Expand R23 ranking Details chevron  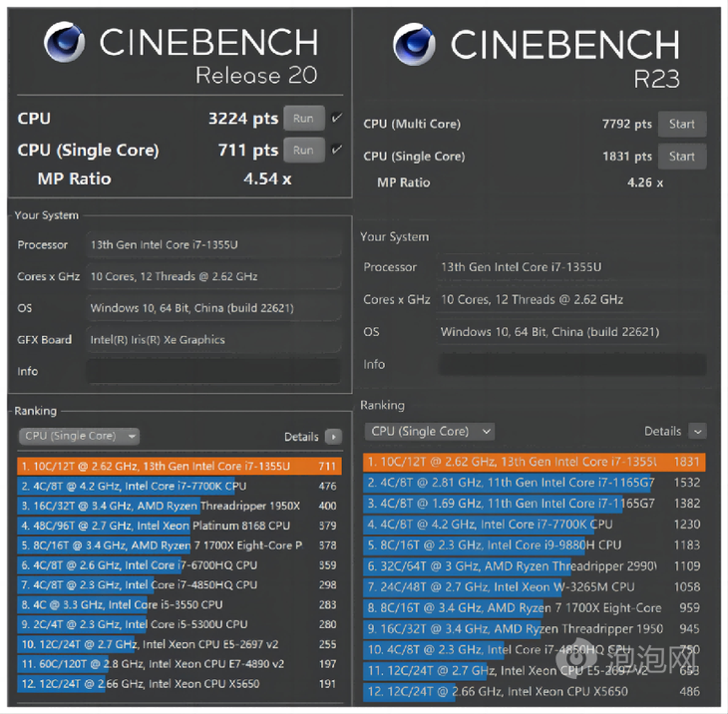(x=697, y=431)
